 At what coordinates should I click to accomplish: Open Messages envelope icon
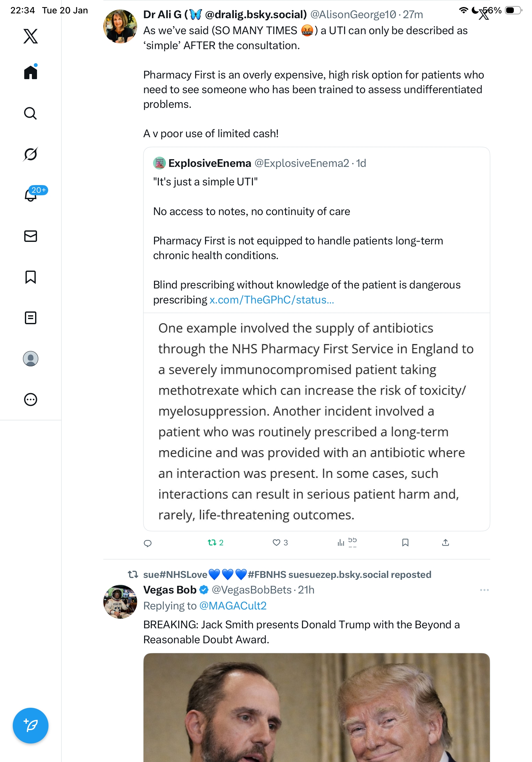click(31, 236)
